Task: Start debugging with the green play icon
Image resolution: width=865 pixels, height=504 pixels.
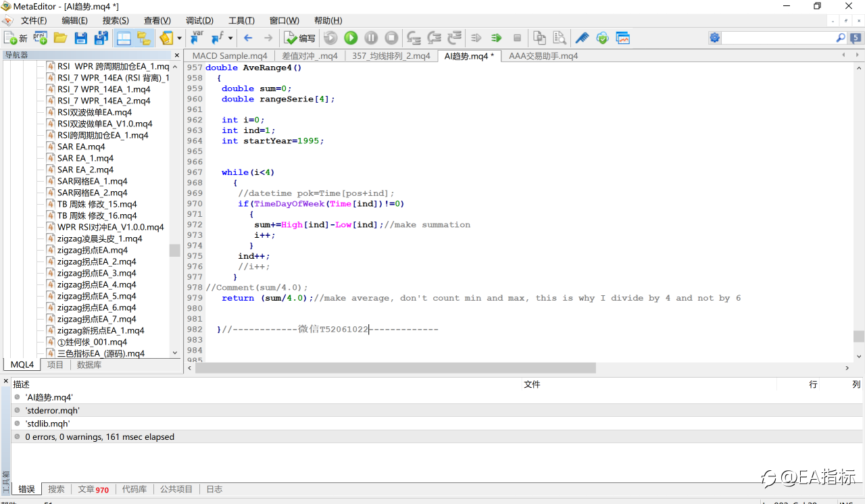Action: (x=351, y=38)
